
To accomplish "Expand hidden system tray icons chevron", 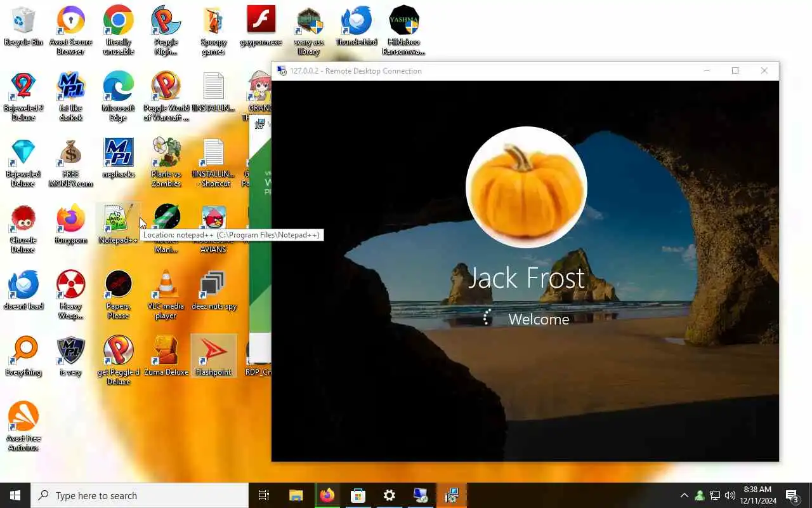I will click(684, 495).
